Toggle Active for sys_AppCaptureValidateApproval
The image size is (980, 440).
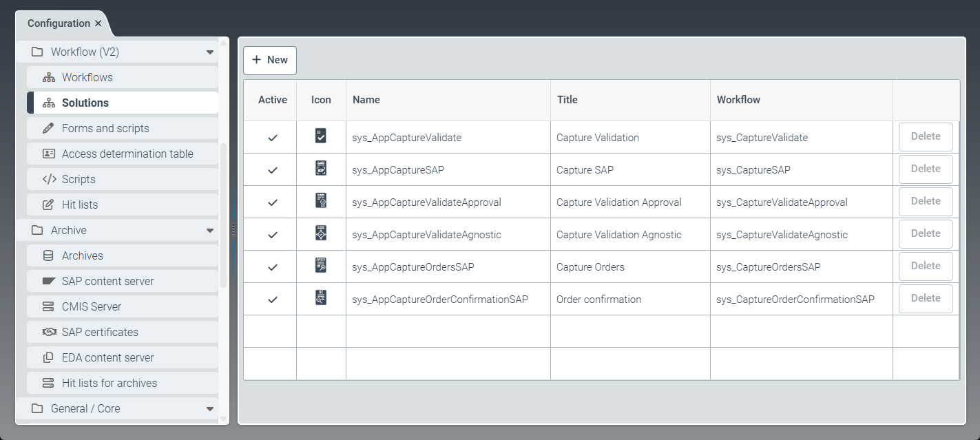point(271,201)
